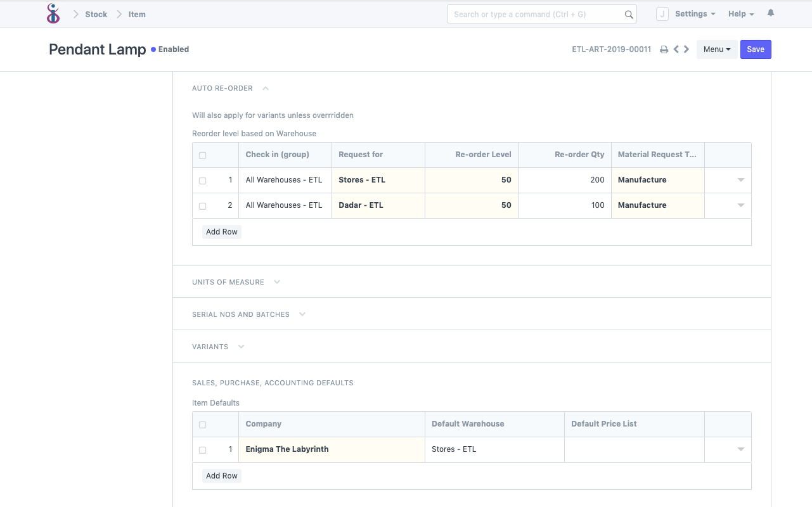Open the user avatar labeled J
Image resolution: width=812 pixels, height=507 pixels.
click(x=662, y=13)
